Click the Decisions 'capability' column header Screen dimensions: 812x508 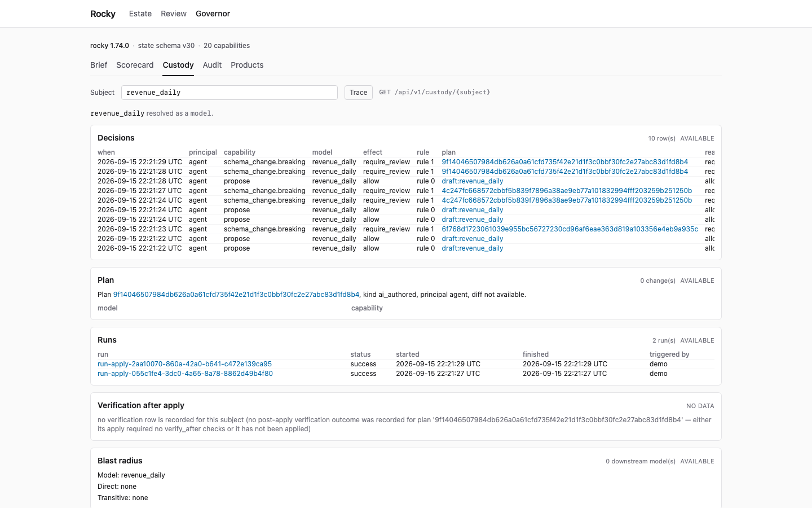point(240,152)
